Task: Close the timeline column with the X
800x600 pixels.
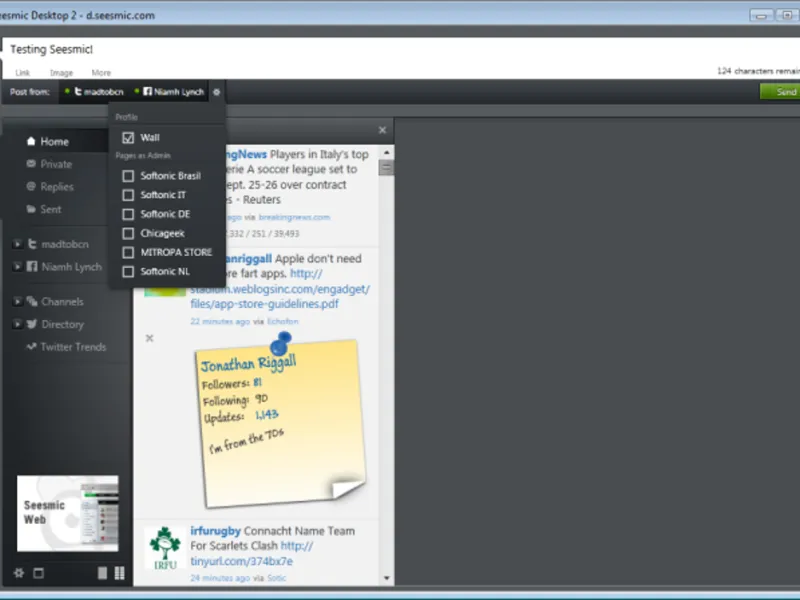Action: [x=383, y=130]
